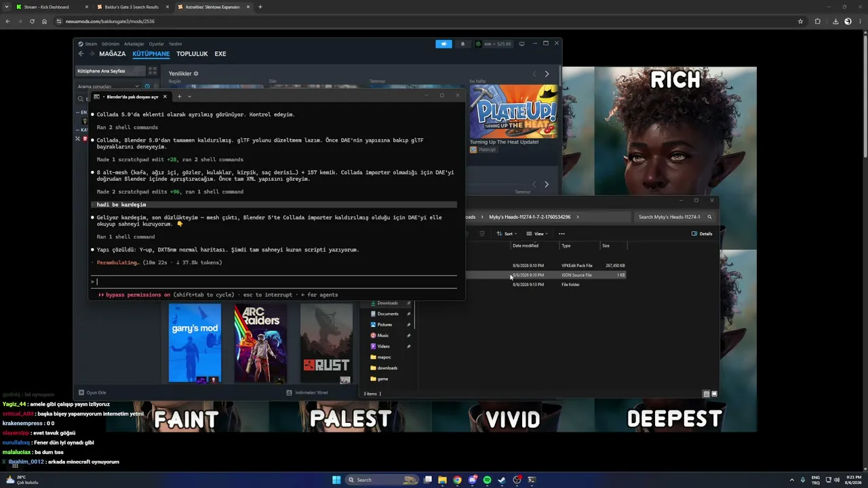
Task: Click İndirmeleri Yönet in Steam
Action: coord(307,392)
